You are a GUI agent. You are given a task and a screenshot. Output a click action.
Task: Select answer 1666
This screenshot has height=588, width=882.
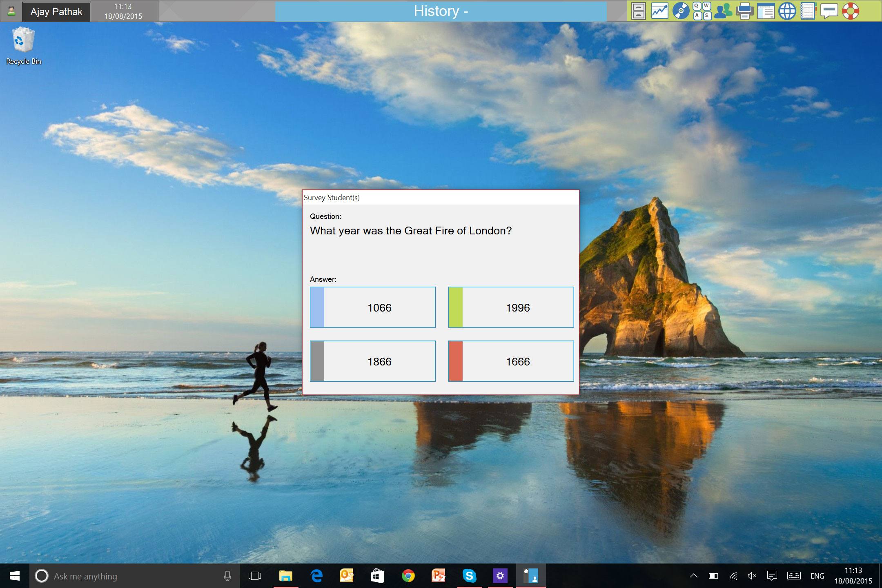coord(511,361)
